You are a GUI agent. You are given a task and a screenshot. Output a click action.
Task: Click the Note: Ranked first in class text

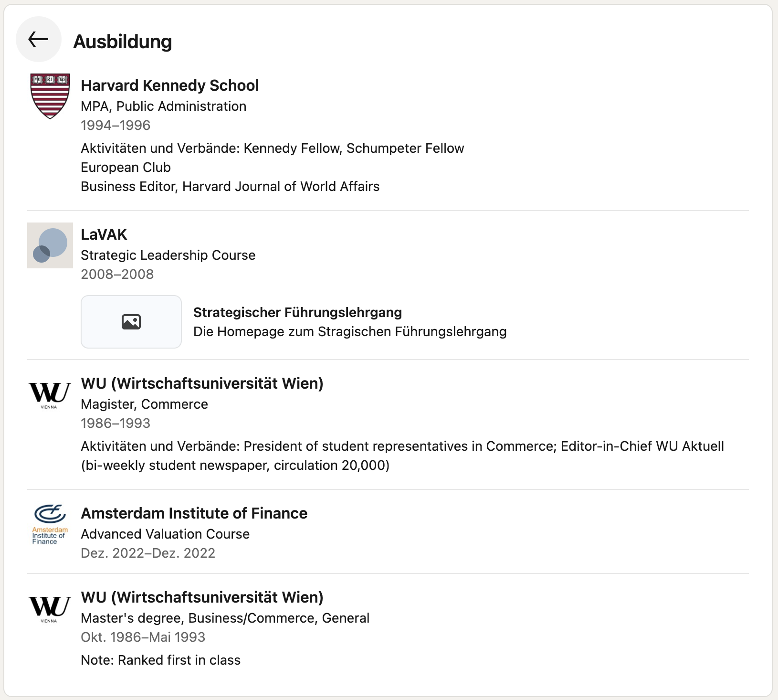tap(161, 660)
